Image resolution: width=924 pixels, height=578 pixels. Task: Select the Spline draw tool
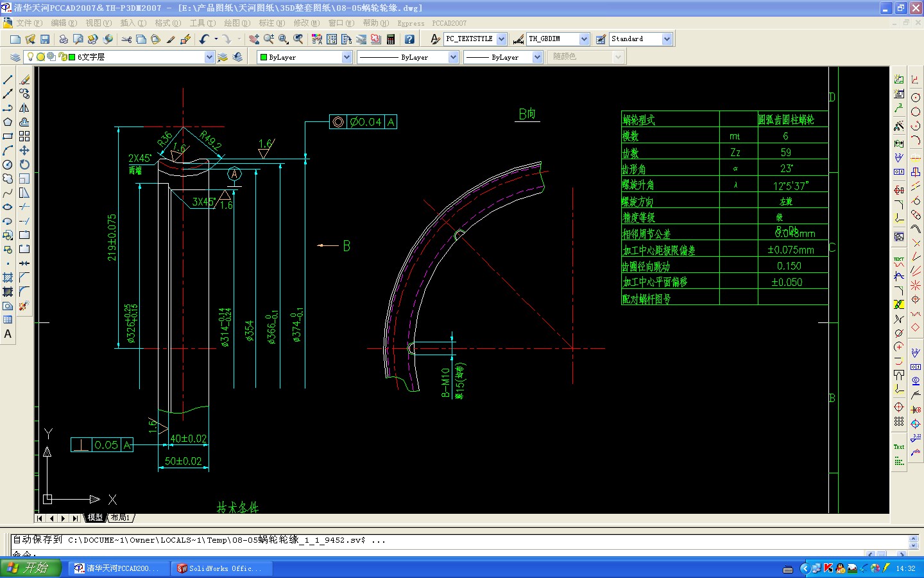point(8,193)
